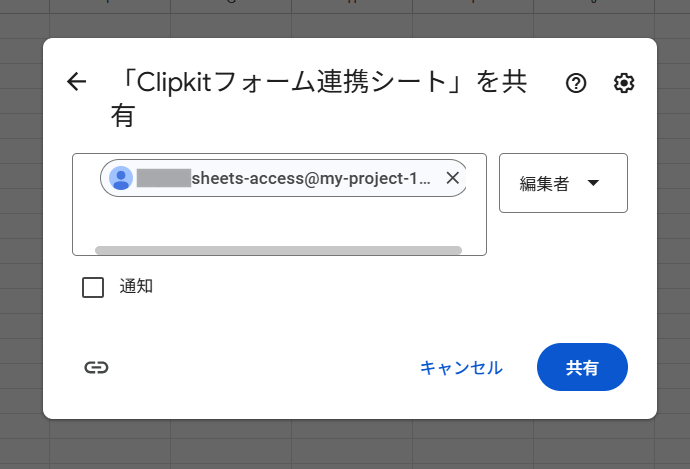Open share settings gear icon
The height and width of the screenshot is (469, 690).
624,83
